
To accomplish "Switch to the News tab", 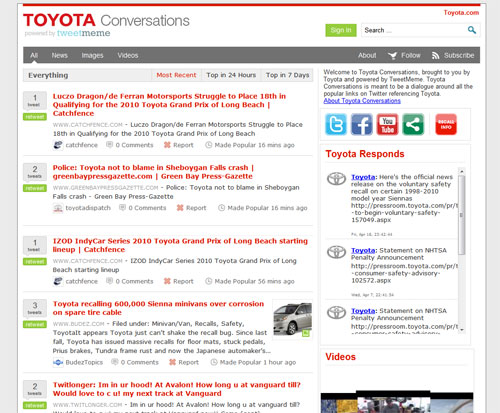I will pyautogui.click(x=60, y=55).
